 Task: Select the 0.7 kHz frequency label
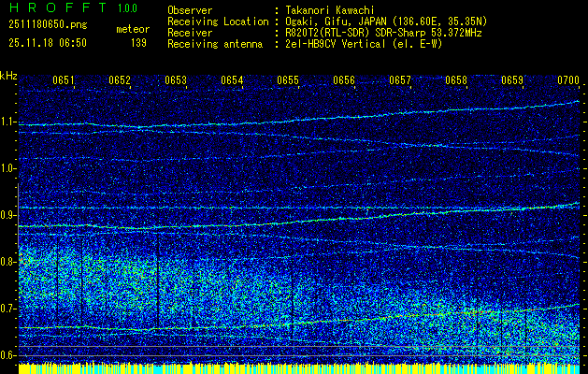8,309
